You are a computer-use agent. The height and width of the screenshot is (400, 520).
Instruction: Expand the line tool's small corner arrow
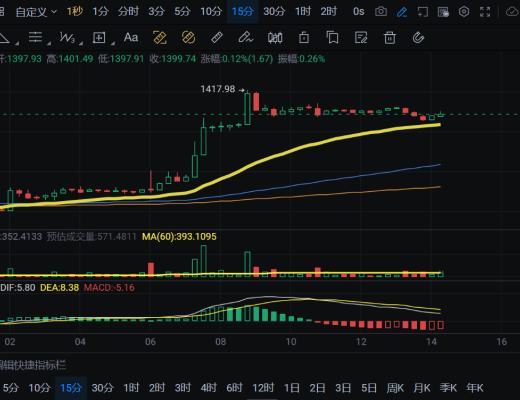(17, 43)
